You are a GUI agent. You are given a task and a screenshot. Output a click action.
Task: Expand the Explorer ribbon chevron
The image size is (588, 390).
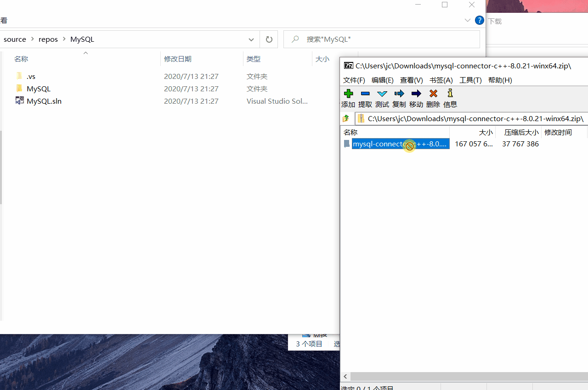(468, 20)
